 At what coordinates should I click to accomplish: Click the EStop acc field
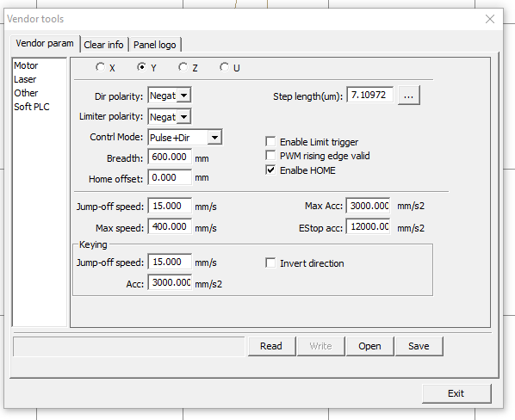(369, 226)
